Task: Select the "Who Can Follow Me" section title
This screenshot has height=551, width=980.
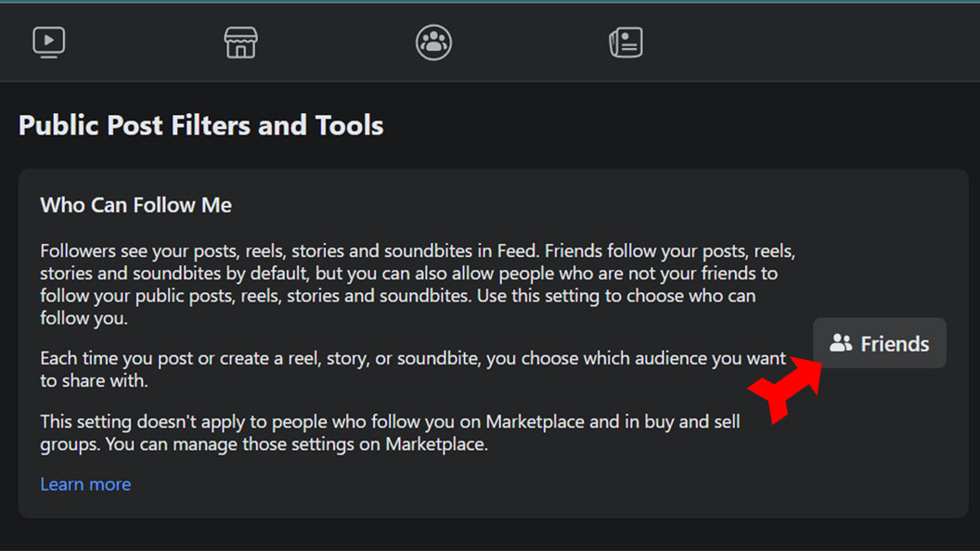Action: (x=135, y=205)
